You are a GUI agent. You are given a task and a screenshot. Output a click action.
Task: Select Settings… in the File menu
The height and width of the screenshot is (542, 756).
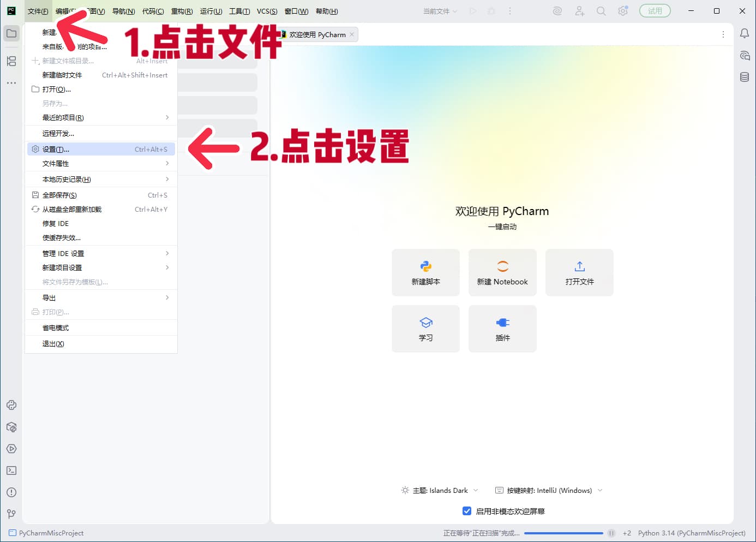tap(56, 149)
